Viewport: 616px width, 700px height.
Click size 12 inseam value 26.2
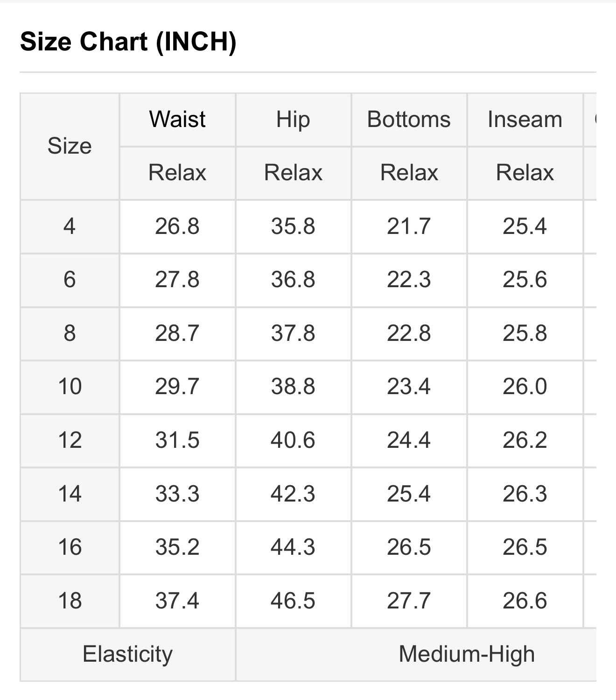pyautogui.click(x=525, y=440)
